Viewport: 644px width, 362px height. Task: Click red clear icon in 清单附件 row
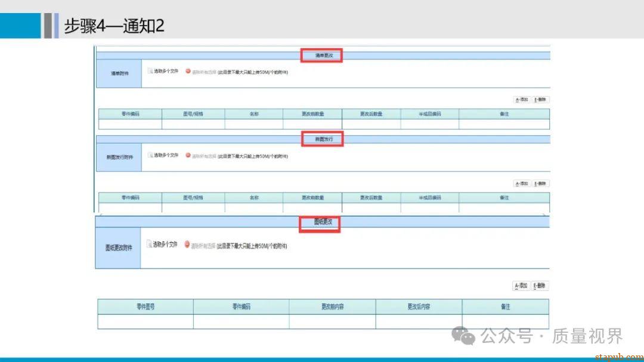(x=188, y=71)
